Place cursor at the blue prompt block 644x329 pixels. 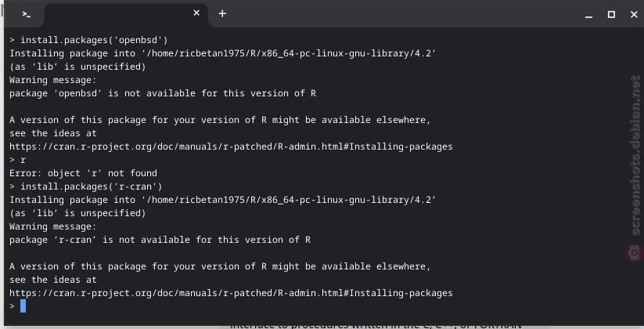(23, 306)
